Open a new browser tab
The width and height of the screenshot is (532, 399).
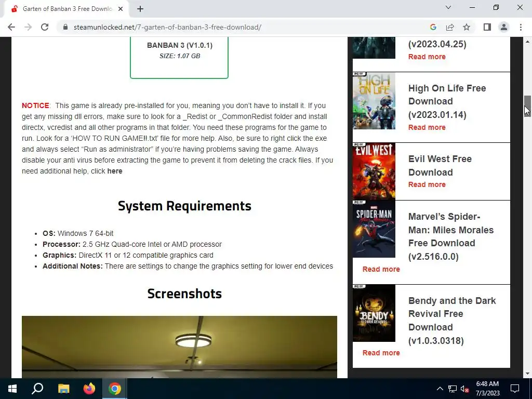pos(140,9)
